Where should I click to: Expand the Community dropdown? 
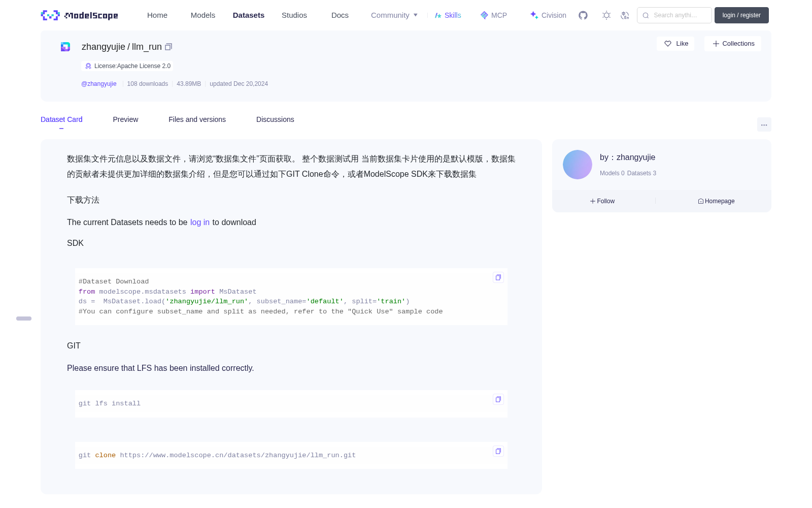(394, 15)
